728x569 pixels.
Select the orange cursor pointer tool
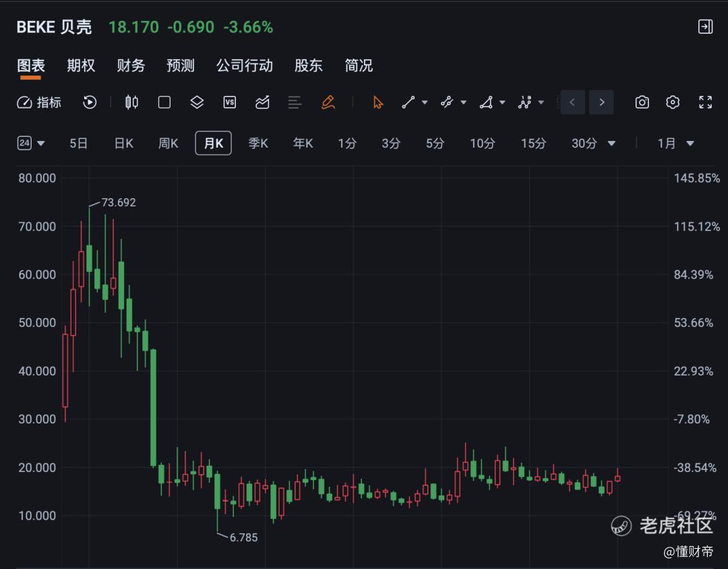tap(378, 102)
